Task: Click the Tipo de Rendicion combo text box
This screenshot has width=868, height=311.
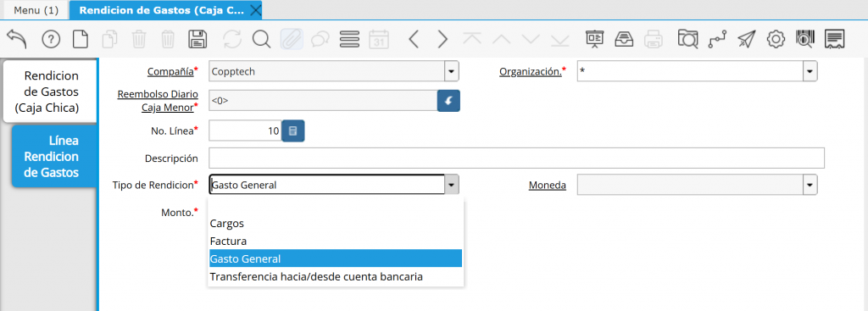Action: tap(327, 185)
